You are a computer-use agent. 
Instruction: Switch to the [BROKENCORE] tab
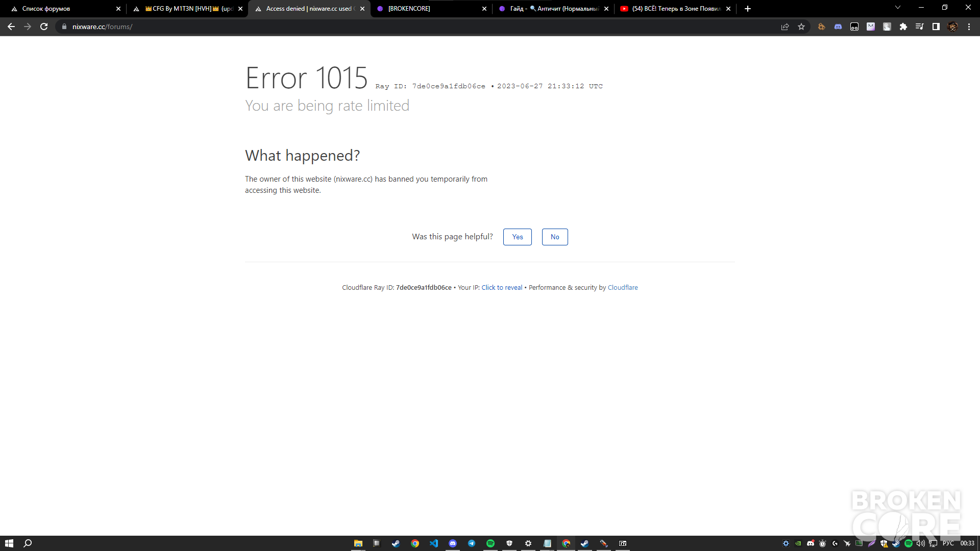pos(431,9)
